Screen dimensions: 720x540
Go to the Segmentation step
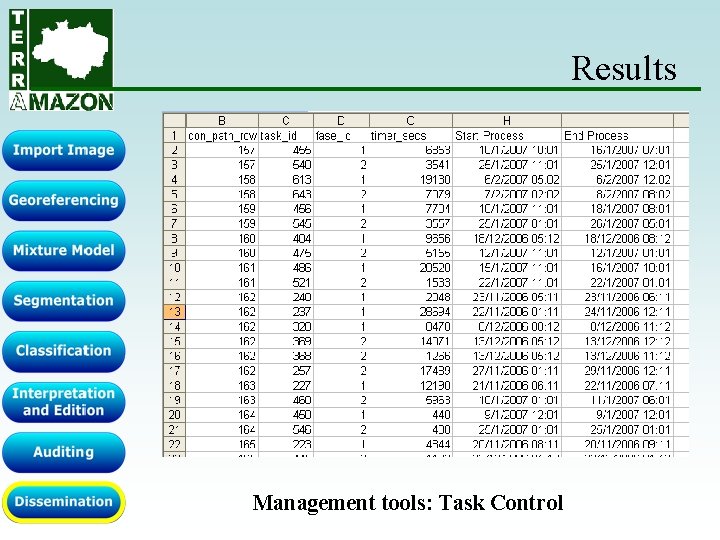[63, 300]
